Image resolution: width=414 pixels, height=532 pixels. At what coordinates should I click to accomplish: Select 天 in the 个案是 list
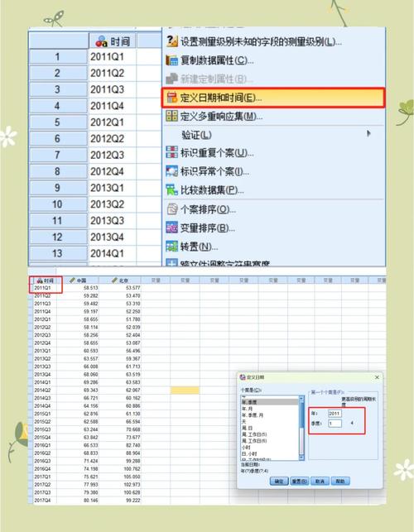270,421
